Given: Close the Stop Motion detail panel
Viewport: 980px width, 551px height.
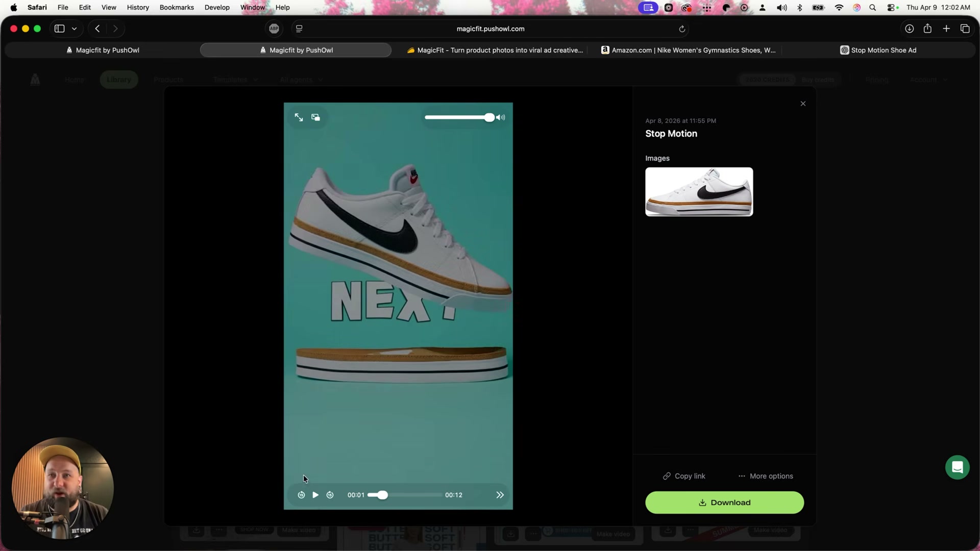Looking at the screenshot, I should click(x=802, y=103).
